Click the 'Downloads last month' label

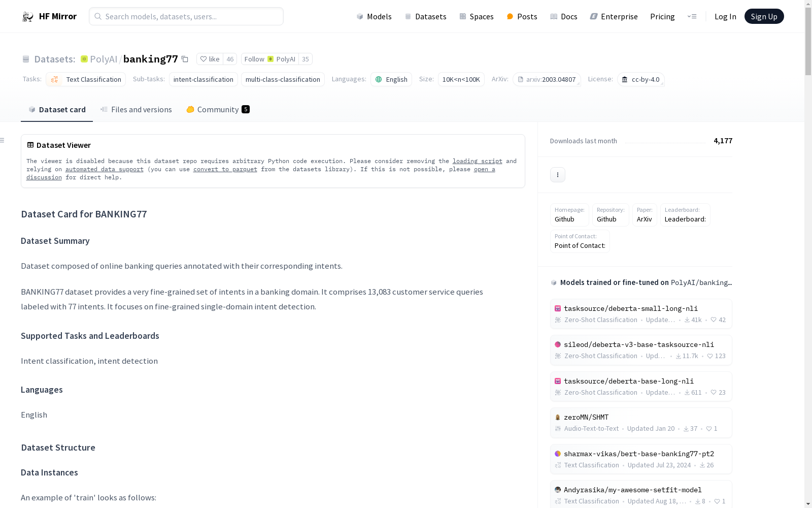tap(584, 141)
